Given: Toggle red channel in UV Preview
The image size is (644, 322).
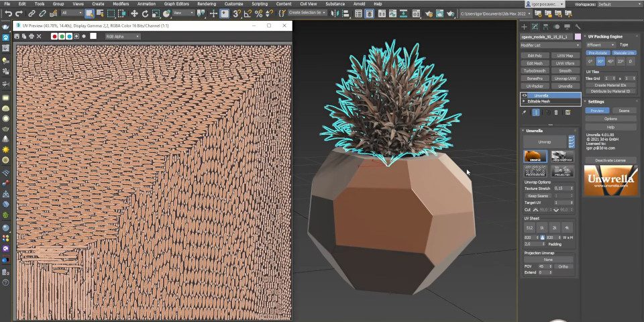Looking at the screenshot, I should (x=54, y=36).
